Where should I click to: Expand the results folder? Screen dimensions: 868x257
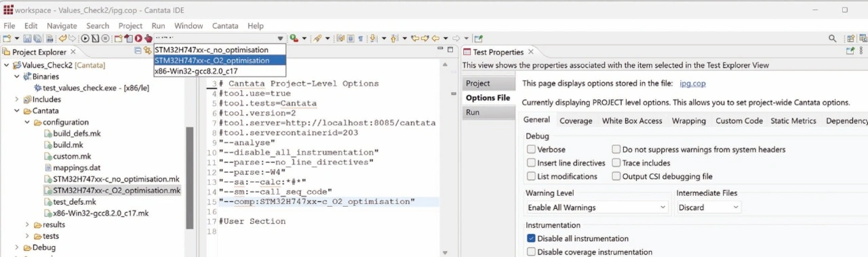click(x=28, y=224)
